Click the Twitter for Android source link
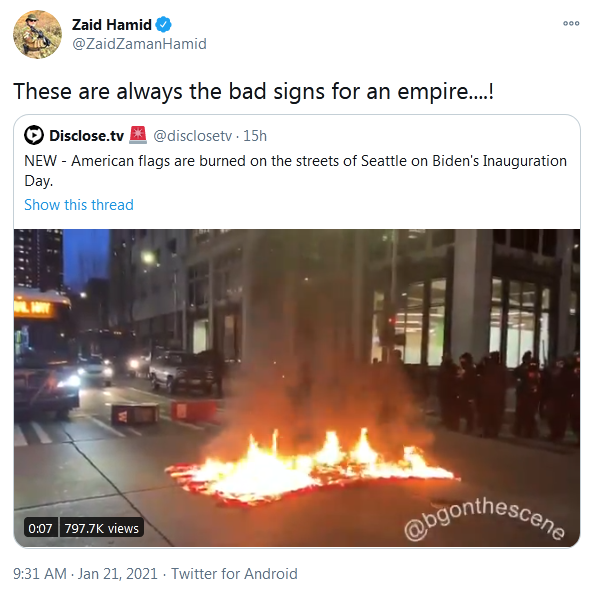Image resolution: width=596 pixels, height=590 pixels. coord(234,574)
